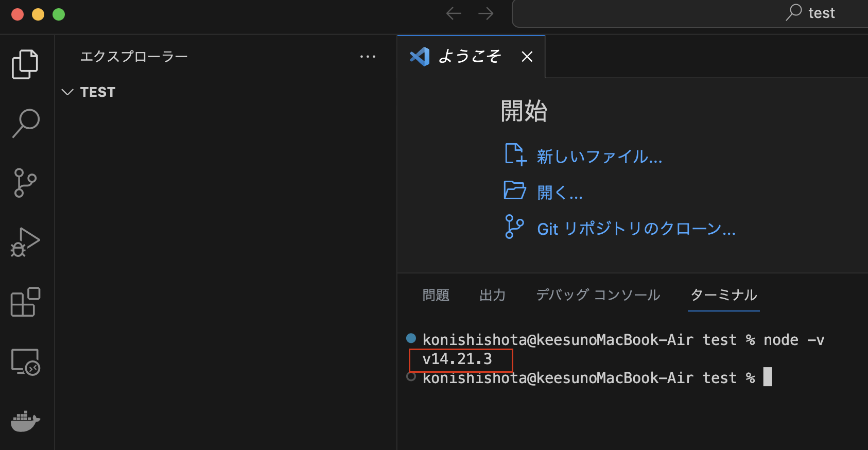Click the terminal prompt cursor line
The image size is (868, 450).
click(597, 378)
